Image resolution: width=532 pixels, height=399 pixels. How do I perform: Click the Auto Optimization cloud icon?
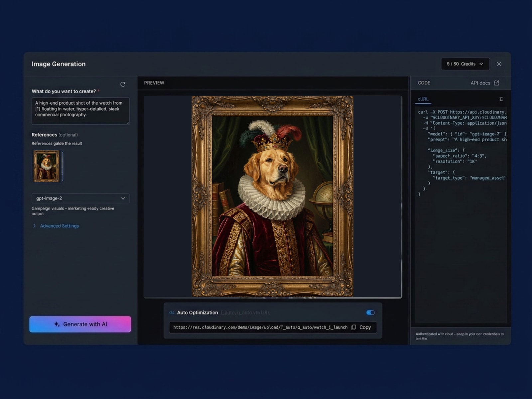pos(172,313)
